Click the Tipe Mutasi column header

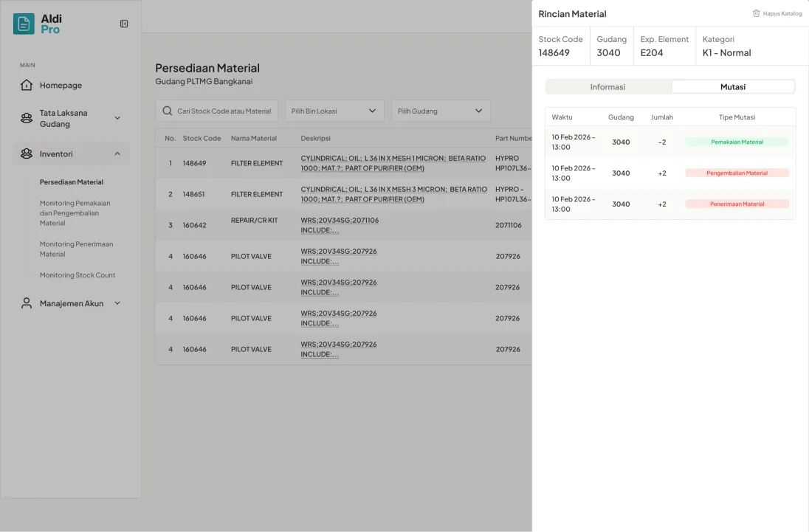(737, 117)
